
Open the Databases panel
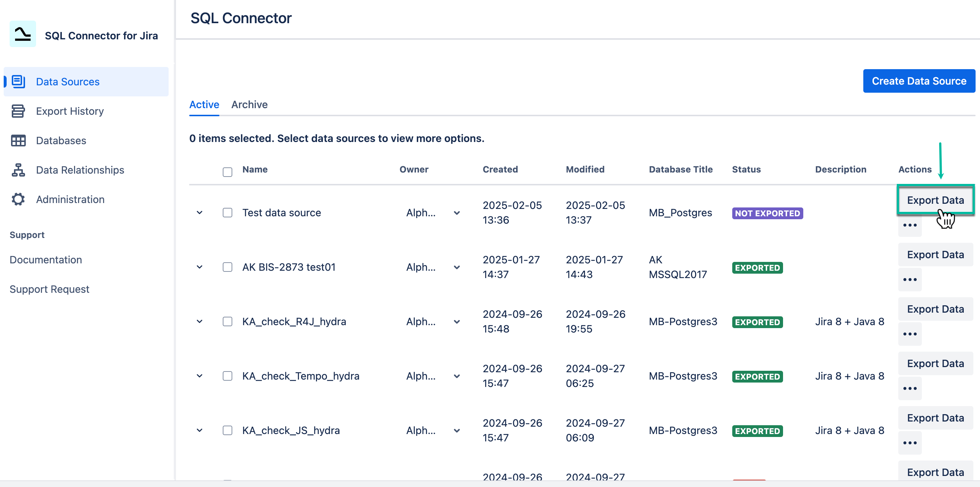click(61, 140)
